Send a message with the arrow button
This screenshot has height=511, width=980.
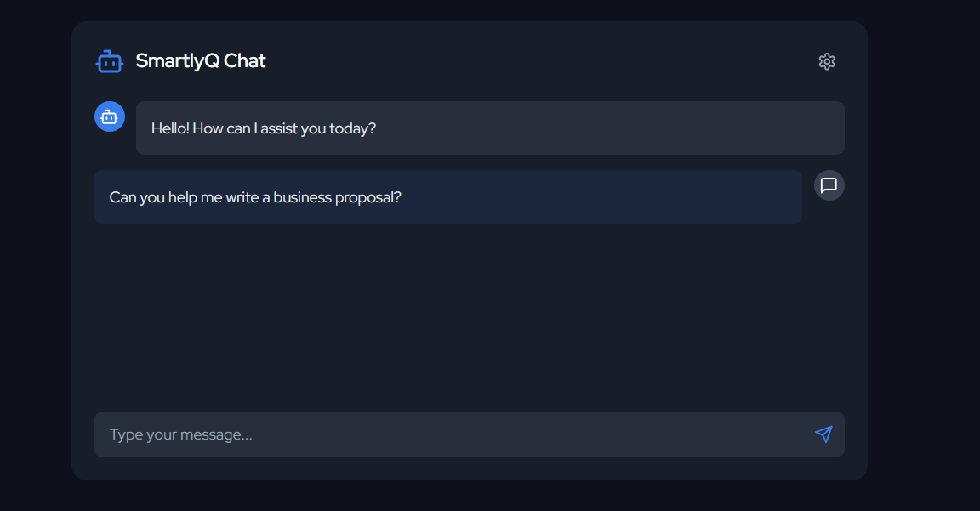(822, 434)
